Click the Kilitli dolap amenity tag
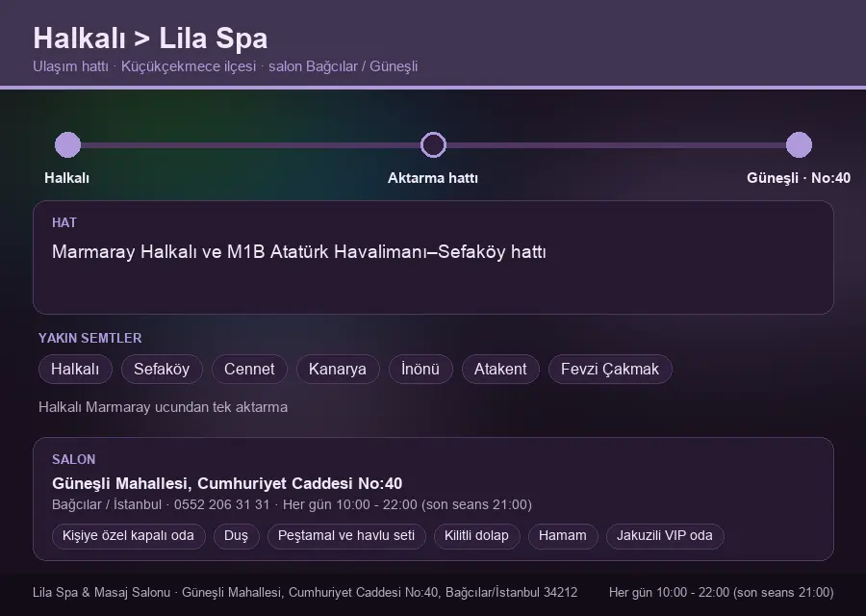 click(476, 536)
